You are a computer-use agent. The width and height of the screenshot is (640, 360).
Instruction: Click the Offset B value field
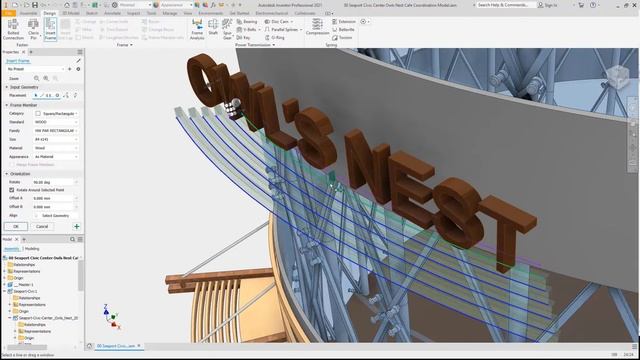[x=53, y=207]
